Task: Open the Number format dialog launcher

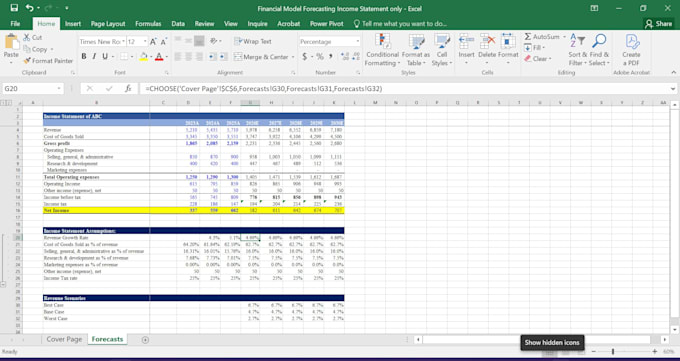Action: (x=358, y=73)
